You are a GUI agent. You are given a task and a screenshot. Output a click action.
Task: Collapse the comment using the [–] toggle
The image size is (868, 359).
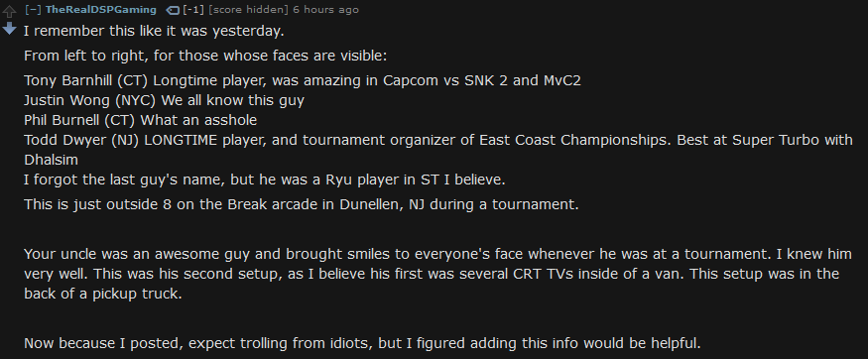pyautogui.click(x=33, y=10)
